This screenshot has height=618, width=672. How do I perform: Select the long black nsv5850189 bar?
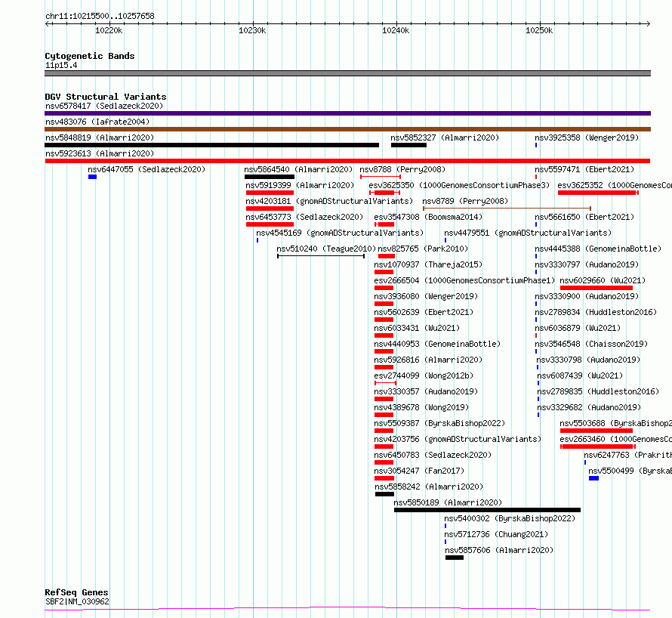[x=487, y=510]
